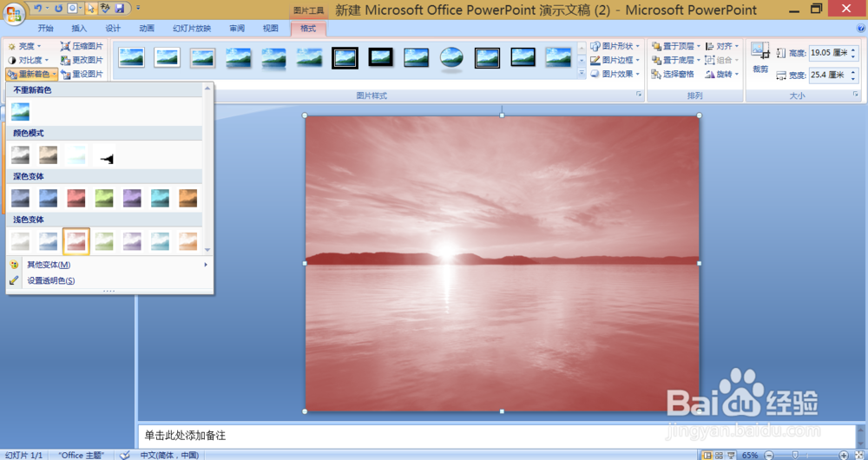868x460 pixels.
Task: Choose the dark purple variation swatch
Action: pyautogui.click(x=132, y=198)
